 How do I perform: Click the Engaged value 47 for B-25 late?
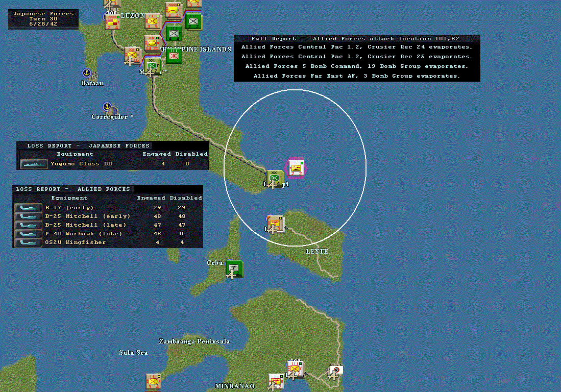tap(157, 225)
